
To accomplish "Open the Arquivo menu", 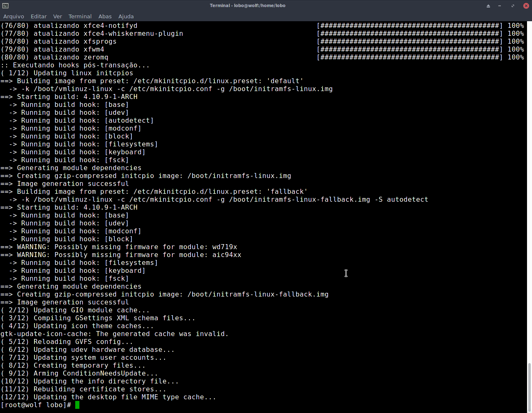I will 14,16.
